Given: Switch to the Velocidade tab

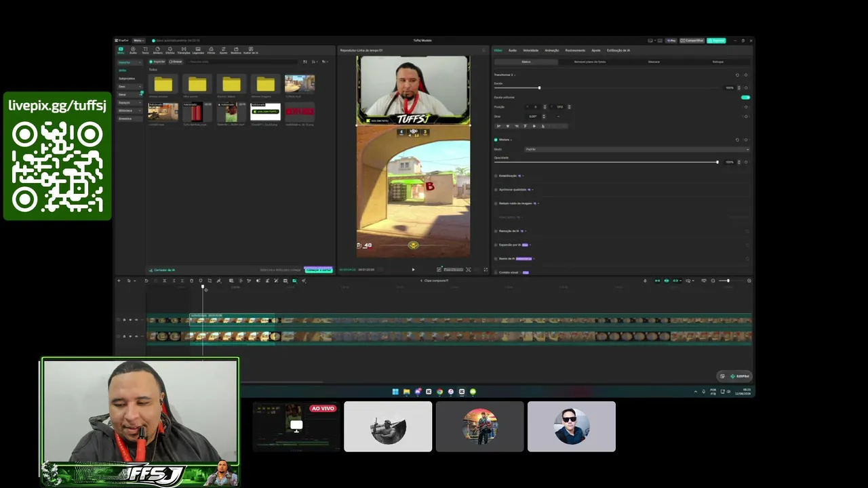Looking at the screenshot, I should (x=530, y=50).
